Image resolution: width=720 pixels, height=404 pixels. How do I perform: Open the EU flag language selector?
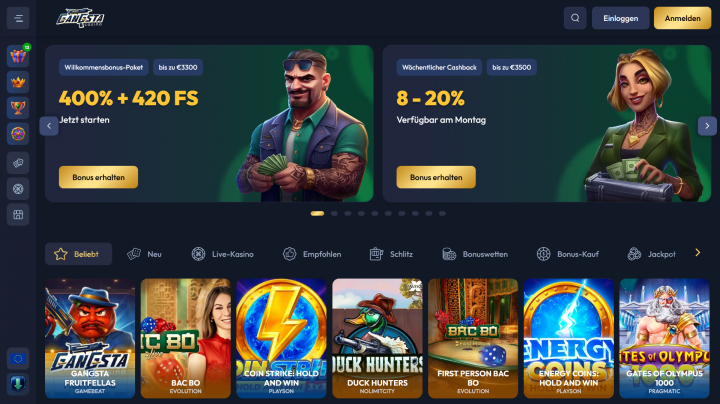18,359
